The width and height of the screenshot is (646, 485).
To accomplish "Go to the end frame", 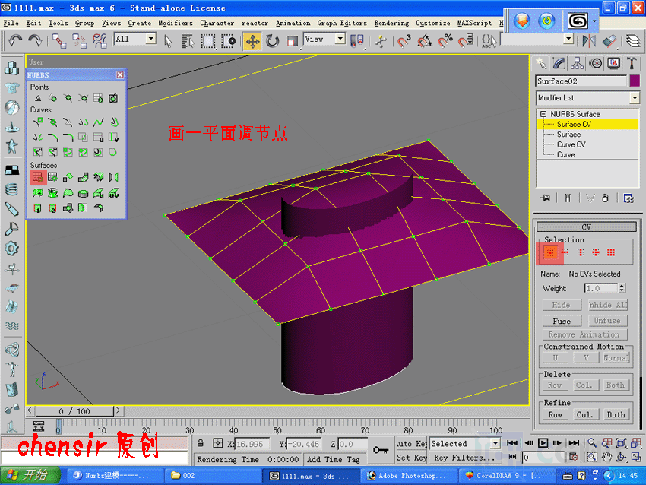I will pyautogui.click(x=573, y=443).
